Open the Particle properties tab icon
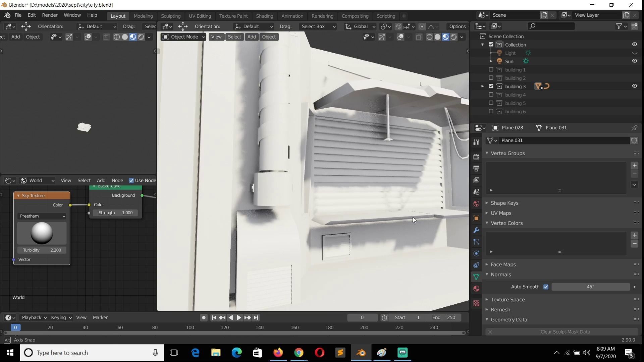The width and height of the screenshot is (644, 362). click(x=476, y=242)
